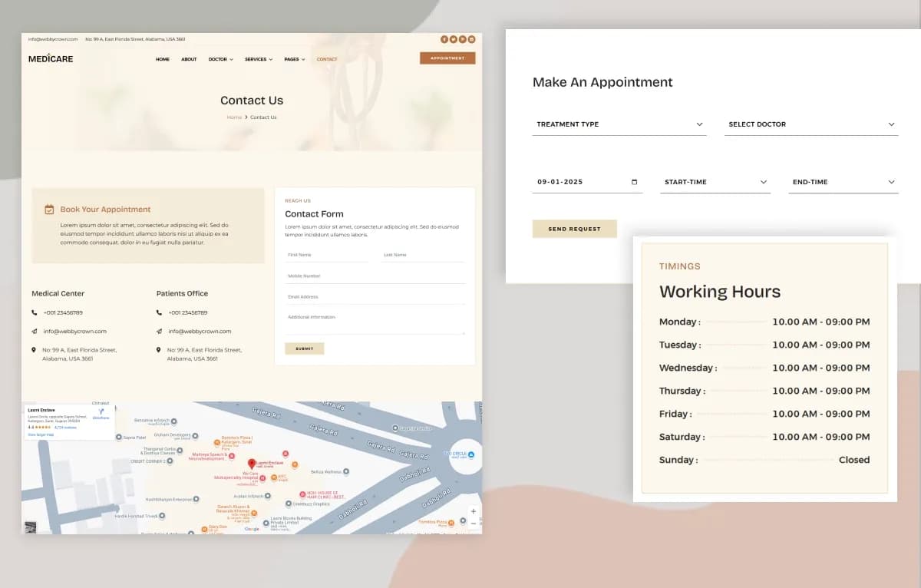This screenshot has width=921, height=588.
Task: Open the calendar picker icon in date field
Action: [634, 182]
